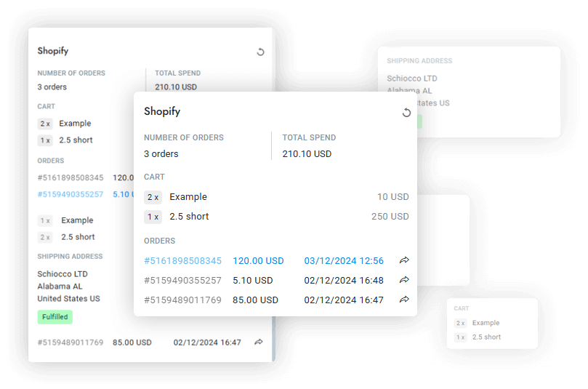This screenshot has width=588, height=389.
Task: Select order #5159489011769 in front card
Action: 182,300
